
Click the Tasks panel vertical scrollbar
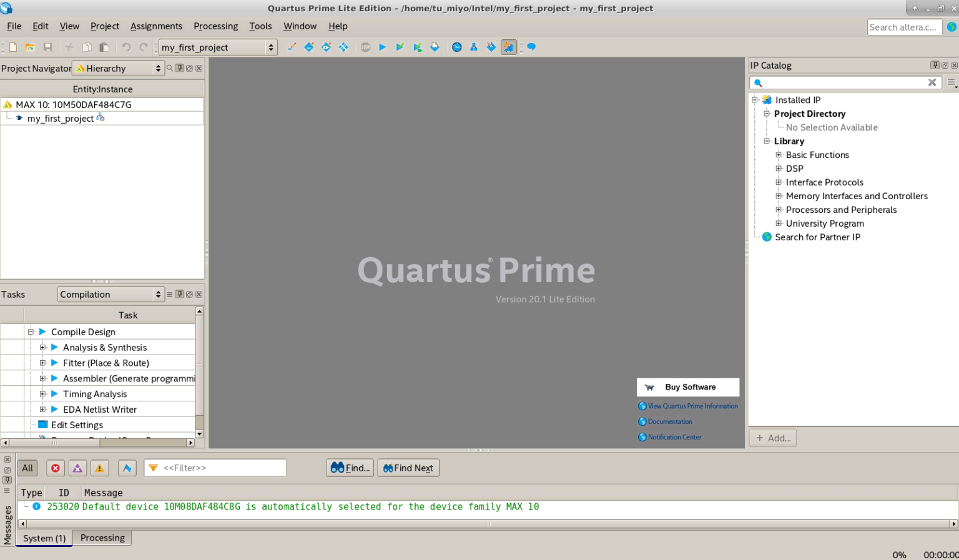(199, 375)
